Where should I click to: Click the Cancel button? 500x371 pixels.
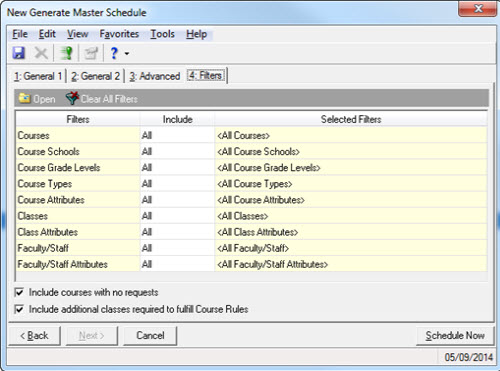click(150, 335)
